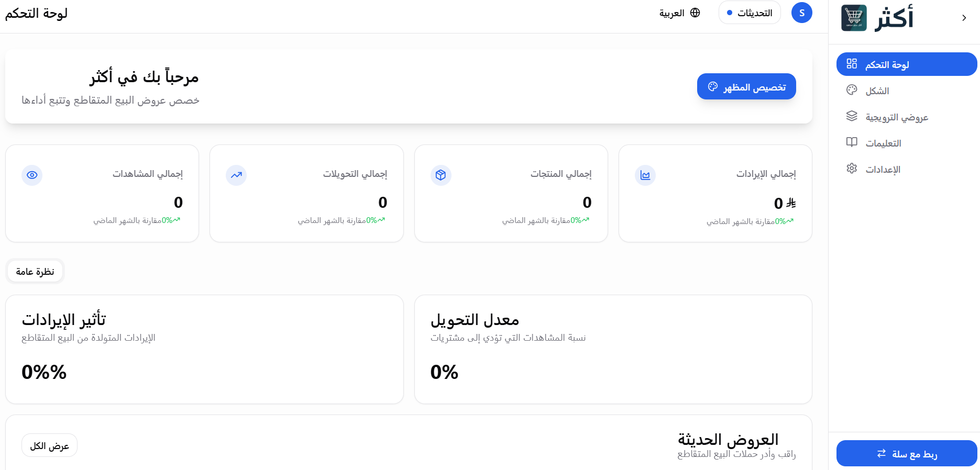This screenshot has width=980, height=470.
Task: Select the نظرة عامة tab
Action: coord(35,271)
